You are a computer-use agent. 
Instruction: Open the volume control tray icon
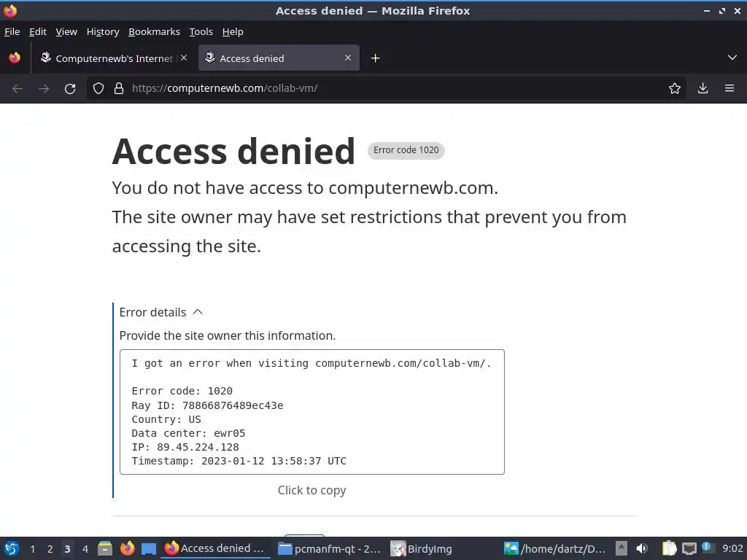642,548
